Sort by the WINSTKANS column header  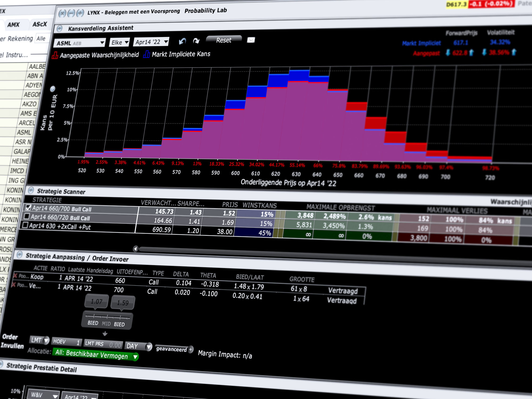pyautogui.click(x=259, y=205)
